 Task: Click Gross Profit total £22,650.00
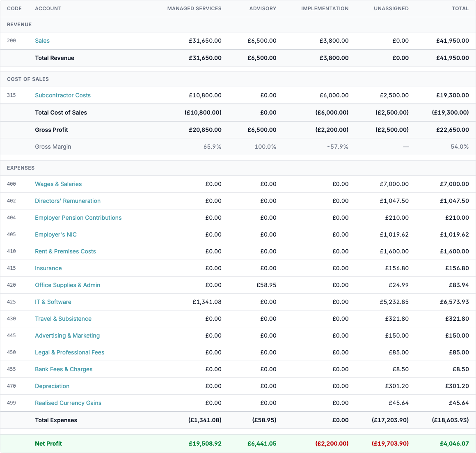coord(452,130)
